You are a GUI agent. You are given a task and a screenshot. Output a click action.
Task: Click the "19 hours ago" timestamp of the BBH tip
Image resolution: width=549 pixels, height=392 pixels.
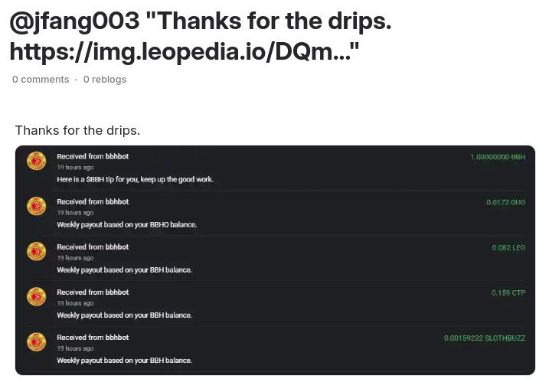(x=75, y=168)
